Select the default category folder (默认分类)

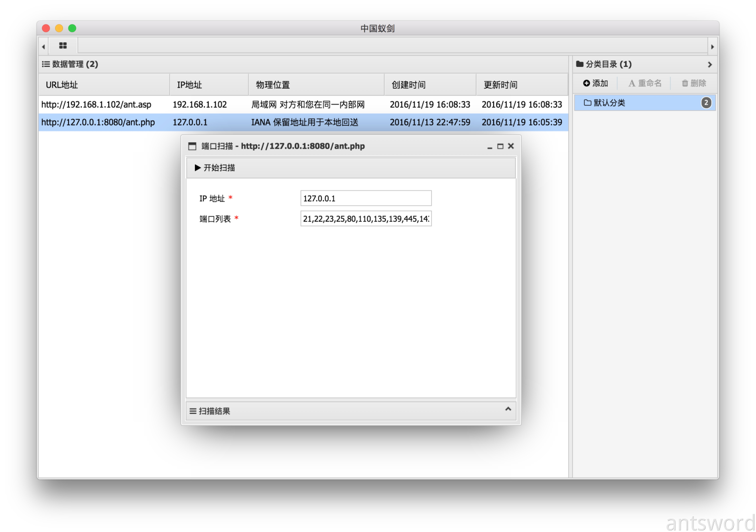point(609,103)
